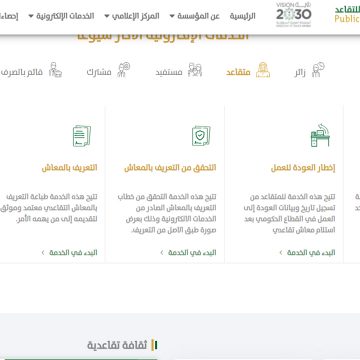Click the إخطار العودة للعمل description text

[x=290, y=213]
